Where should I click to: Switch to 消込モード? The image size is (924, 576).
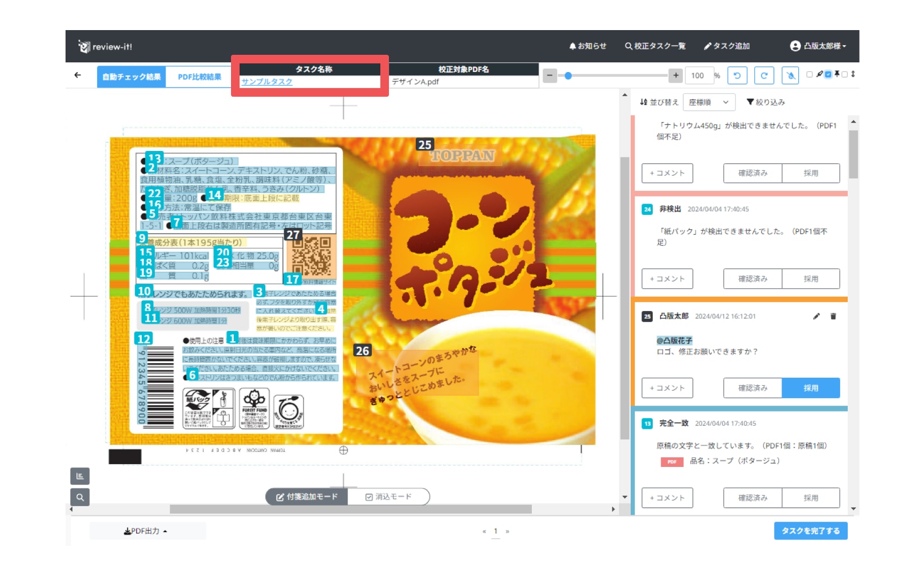click(388, 497)
